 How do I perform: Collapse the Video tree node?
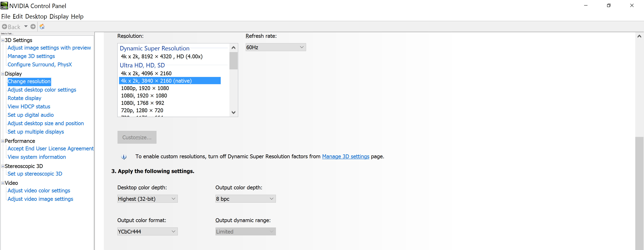pyautogui.click(x=3, y=183)
